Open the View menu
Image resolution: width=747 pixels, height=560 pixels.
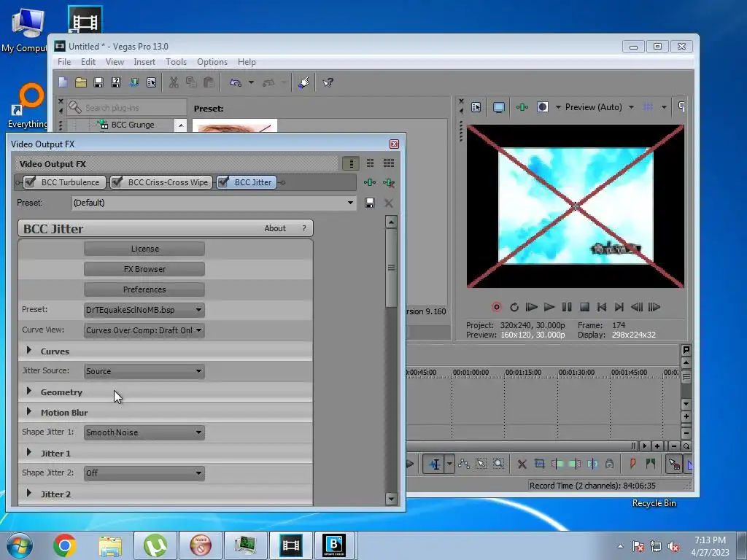pos(115,62)
